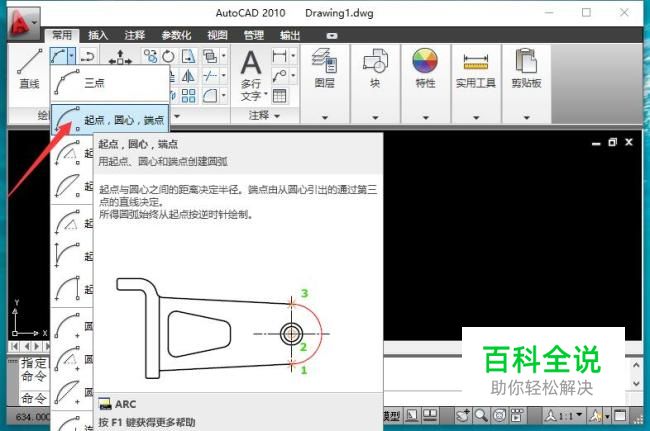
Task: Click the ShowMotion icon in status bar
Action: click(x=517, y=416)
